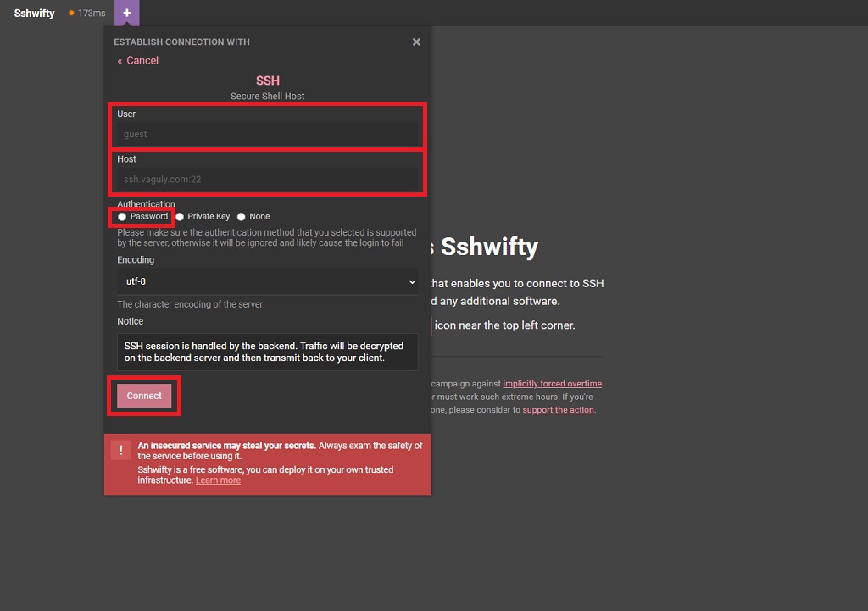
Task: Click into the Host address field
Action: [x=267, y=180]
